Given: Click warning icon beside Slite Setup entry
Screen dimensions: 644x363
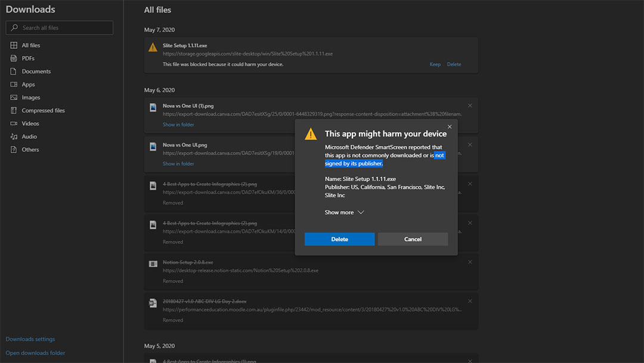Looking at the screenshot, I should pos(153,47).
